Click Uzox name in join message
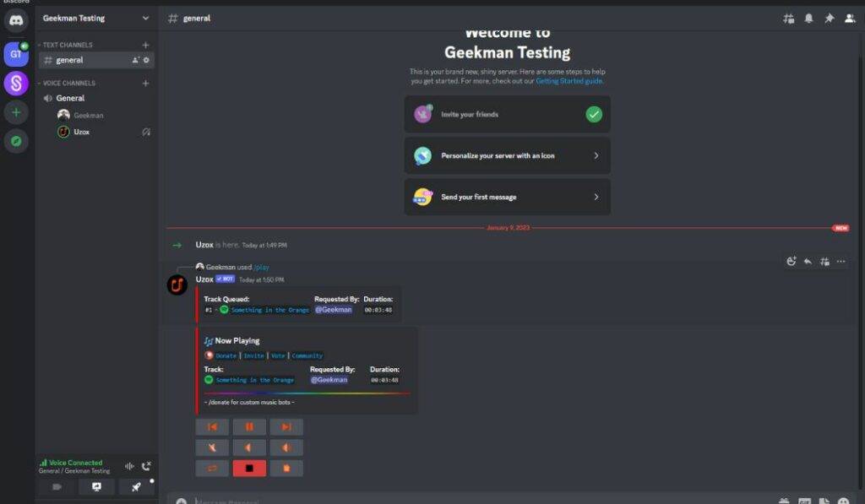 (x=204, y=245)
